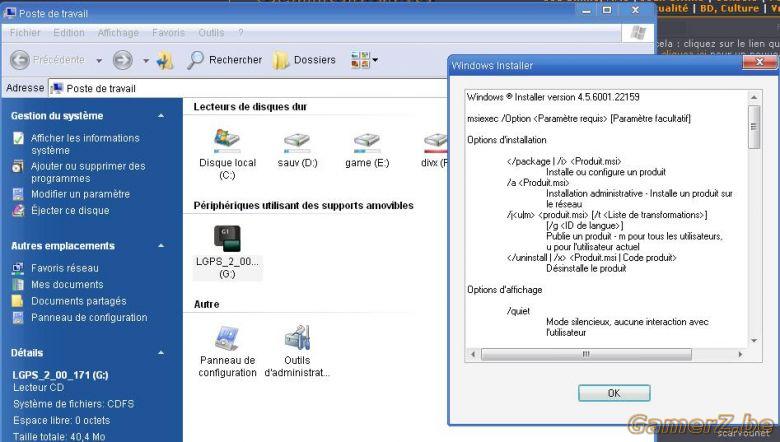
Task: Toggle the Dossiers folders pane
Action: pyautogui.click(x=304, y=60)
